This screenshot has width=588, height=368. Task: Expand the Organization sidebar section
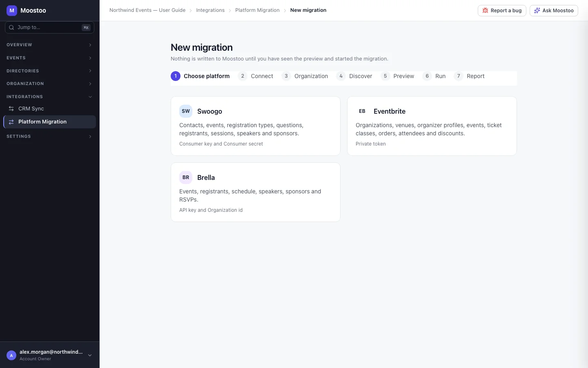click(50, 84)
